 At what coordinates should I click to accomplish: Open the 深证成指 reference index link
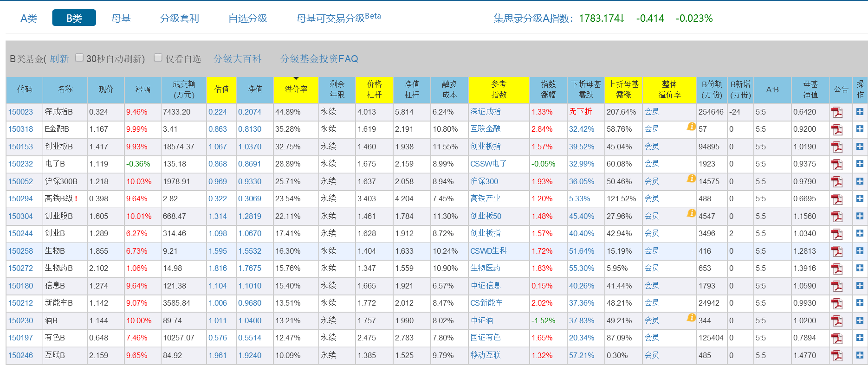pyautogui.click(x=486, y=112)
